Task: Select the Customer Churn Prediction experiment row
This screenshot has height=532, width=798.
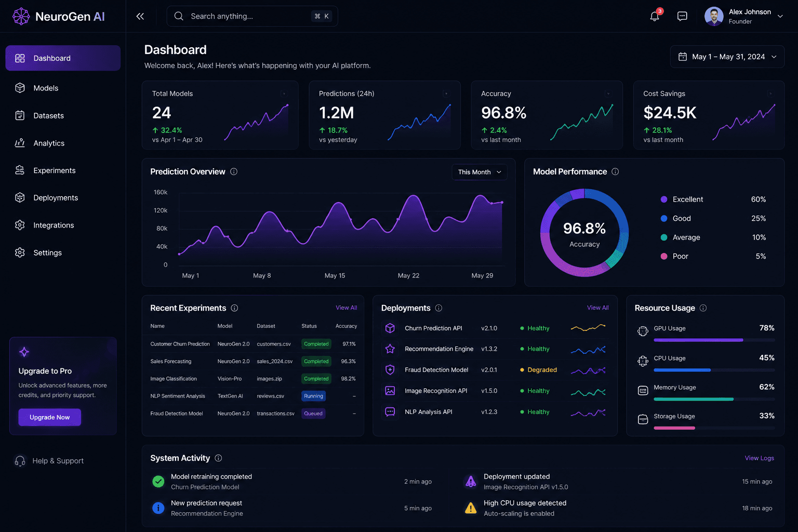Action: pyautogui.click(x=253, y=344)
